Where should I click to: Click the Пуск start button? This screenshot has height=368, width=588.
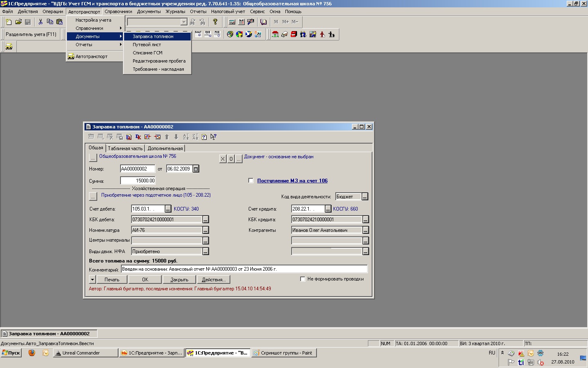[x=11, y=353]
